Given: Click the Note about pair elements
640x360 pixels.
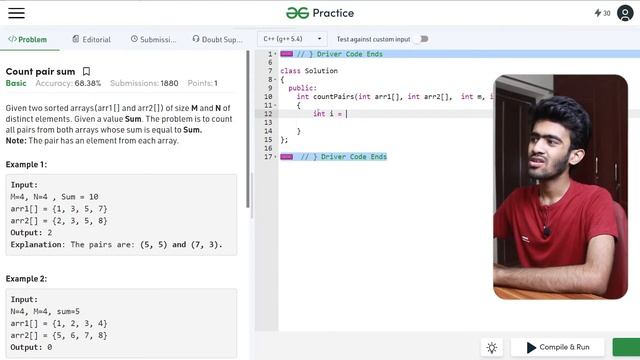Looking at the screenshot, I should (x=92, y=141).
